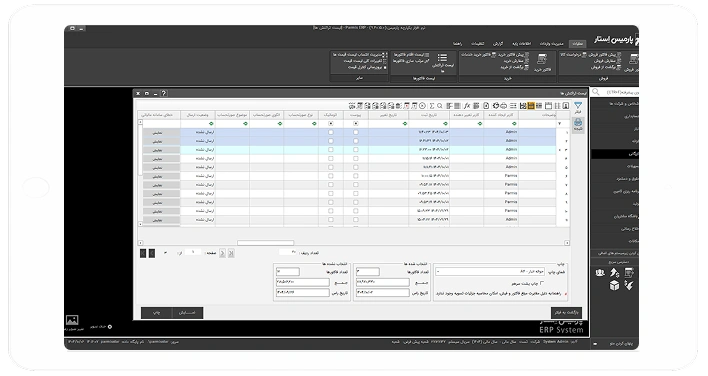Click the horizontal scrollbar thumb of the grid
Image resolution: width=708 pixels, height=376 pixels.
pos(266,243)
